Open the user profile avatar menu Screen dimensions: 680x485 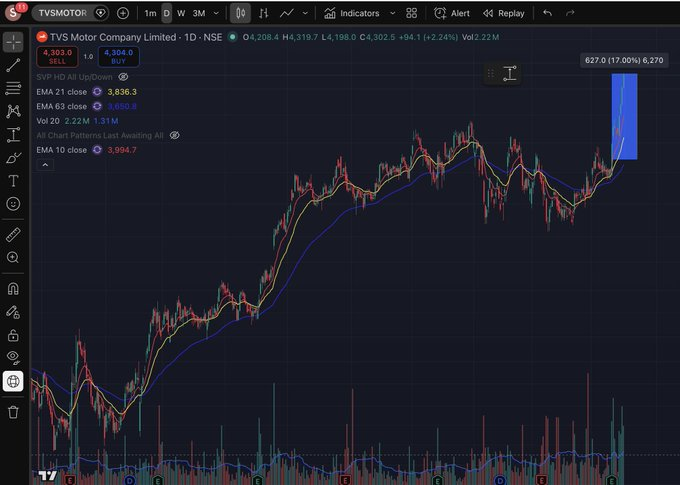point(14,12)
